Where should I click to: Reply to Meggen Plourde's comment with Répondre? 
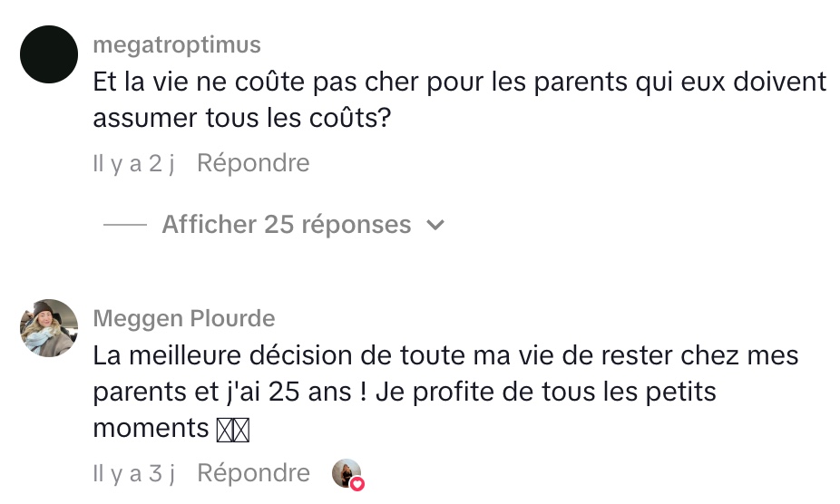pos(253,472)
